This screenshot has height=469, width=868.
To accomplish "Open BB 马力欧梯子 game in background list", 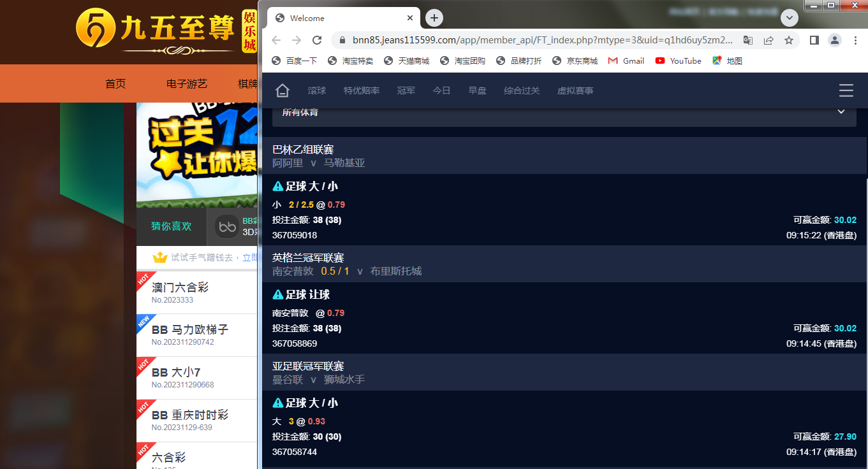I will point(190,329).
